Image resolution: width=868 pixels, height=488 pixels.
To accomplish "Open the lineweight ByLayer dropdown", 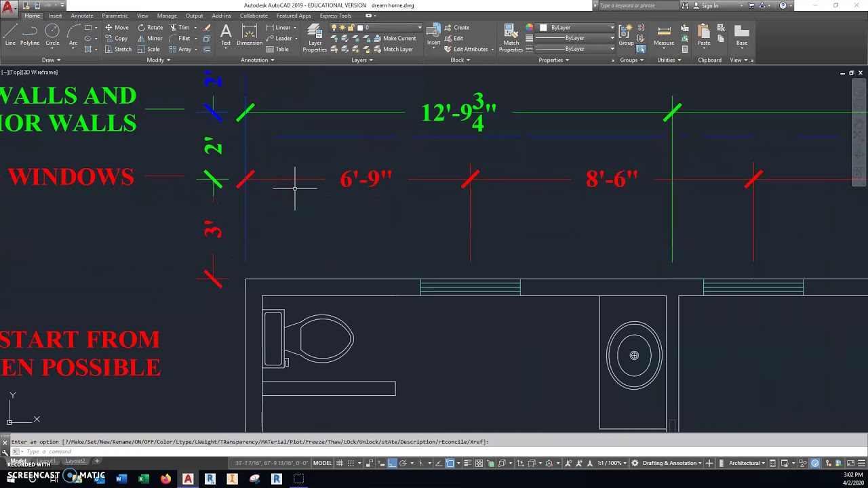I will click(x=575, y=39).
